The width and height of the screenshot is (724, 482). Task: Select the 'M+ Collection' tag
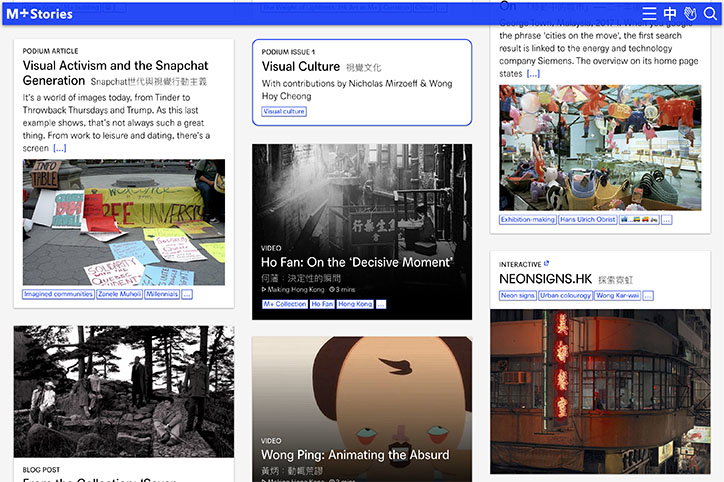coord(285,304)
